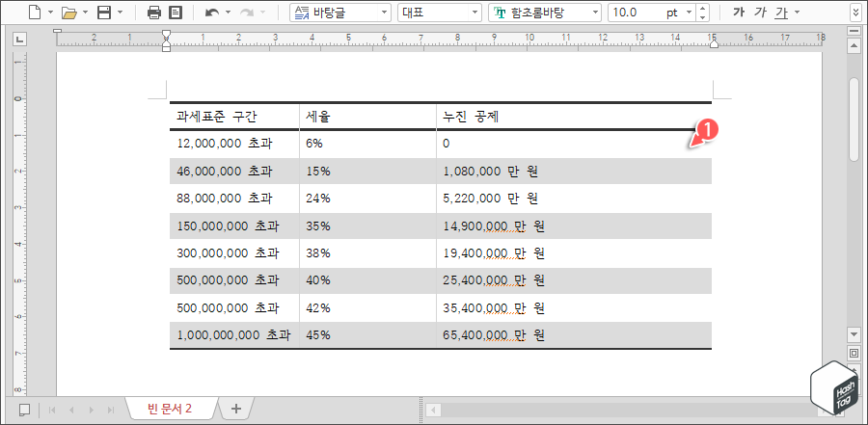Click the 150,000,000 초과 cell
The height and width of the screenshot is (425, 868).
point(234,226)
